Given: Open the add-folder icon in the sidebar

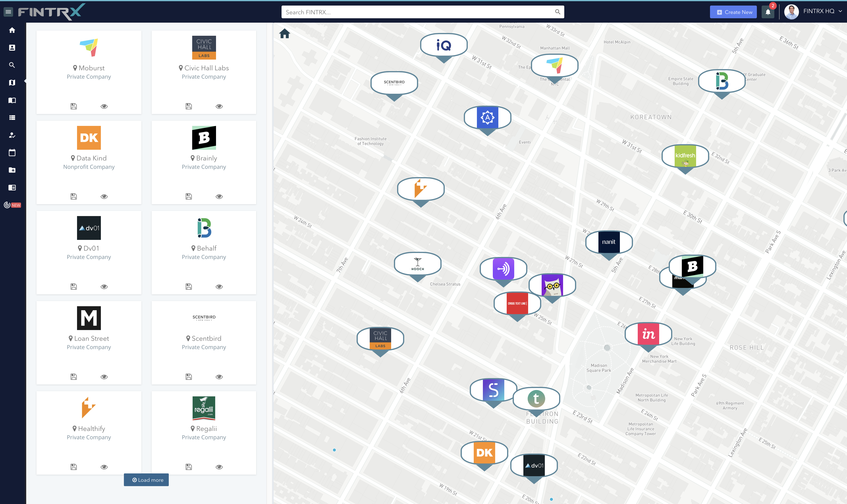Looking at the screenshot, I should 12,170.
